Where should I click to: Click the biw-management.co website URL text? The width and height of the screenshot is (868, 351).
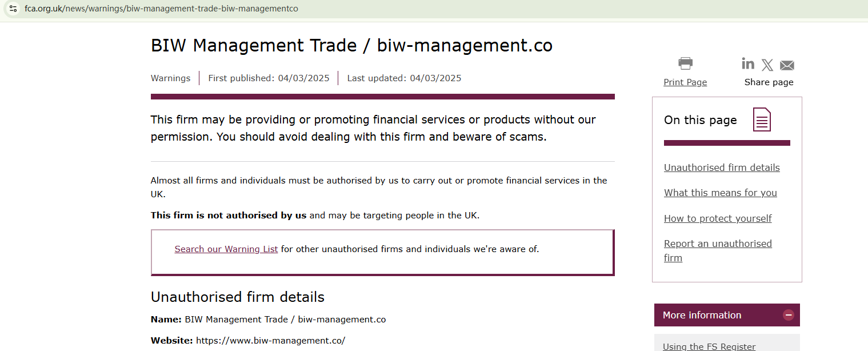point(270,341)
